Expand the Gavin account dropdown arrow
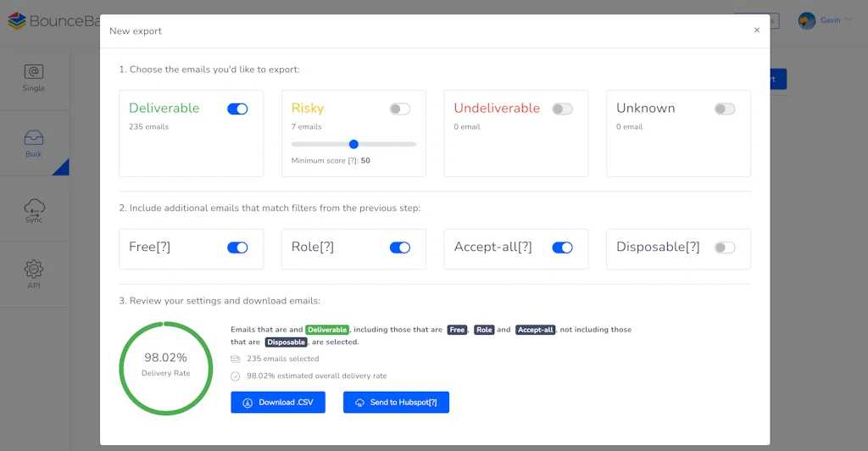This screenshot has height=451, width=868. (x=849, y=20)
